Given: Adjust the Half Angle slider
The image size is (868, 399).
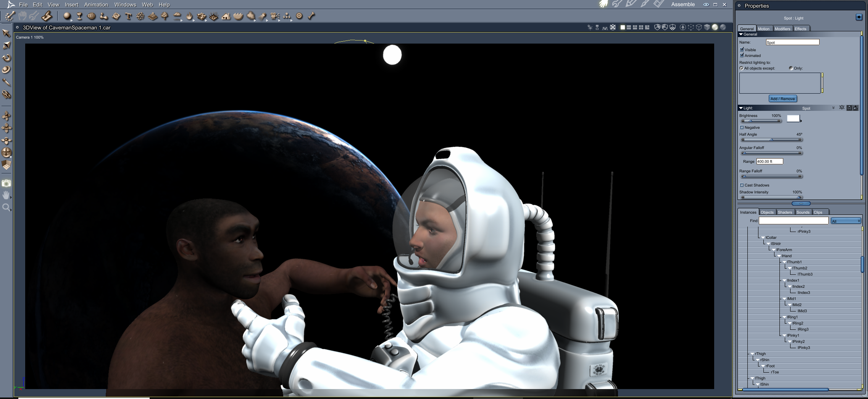Looking at the screenshot, I should point(771,139).
